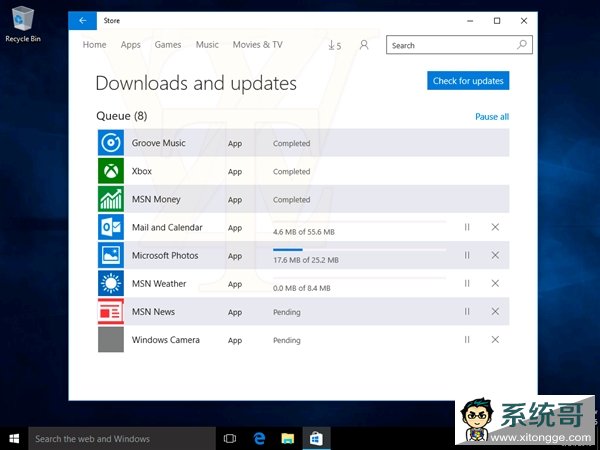Select the Windows Camera name
Viewport: 600px width, 450px height.
[x=166, y=340]
